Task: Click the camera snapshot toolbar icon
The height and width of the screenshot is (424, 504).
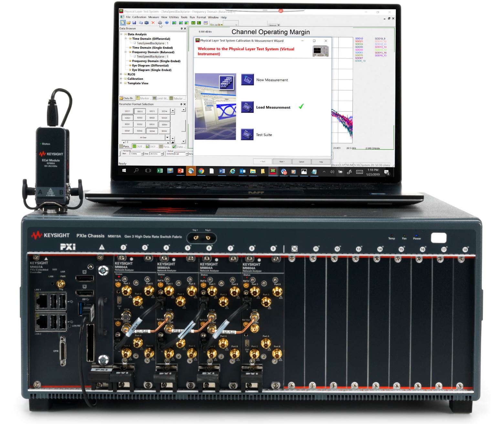Action: (x=147, y=23)
